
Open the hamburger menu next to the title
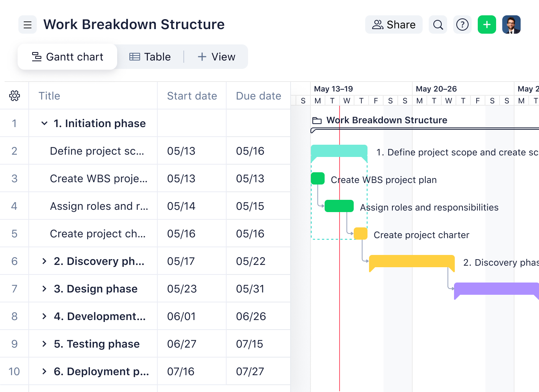point(27,24)
